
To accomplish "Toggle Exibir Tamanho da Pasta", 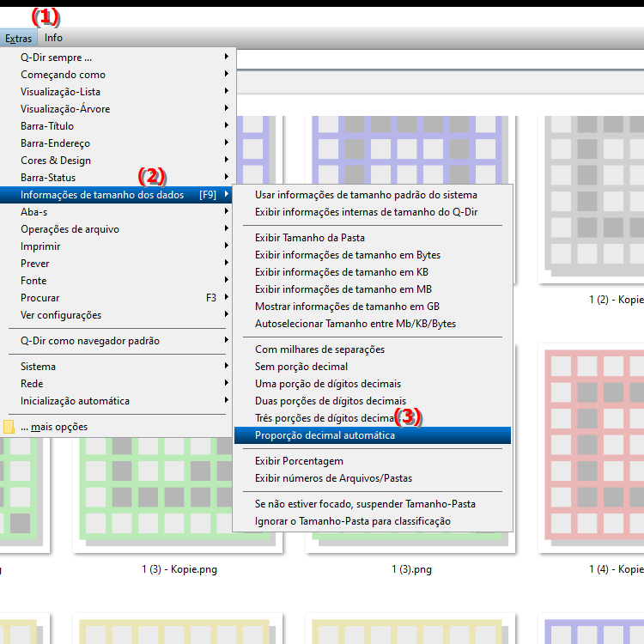I will (x=310, y=238).
